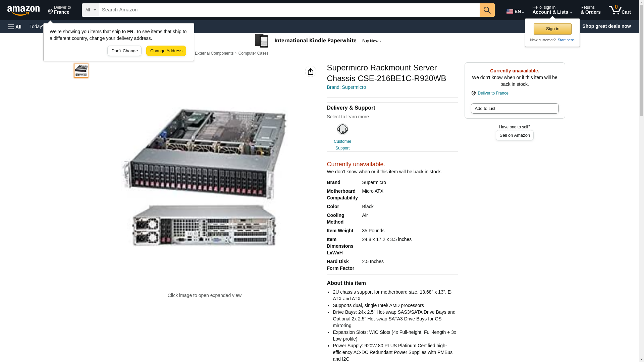Click the Don't Change button
The height and width of the screenshot is (362, 644).
coord(124,51)
